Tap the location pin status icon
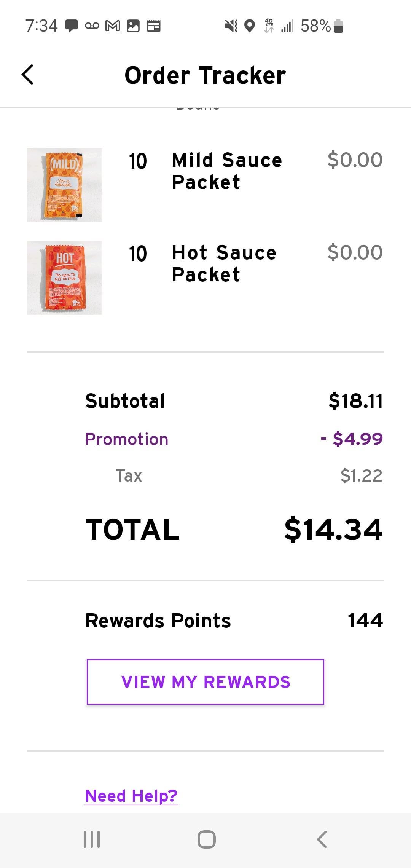 [250, 26]
